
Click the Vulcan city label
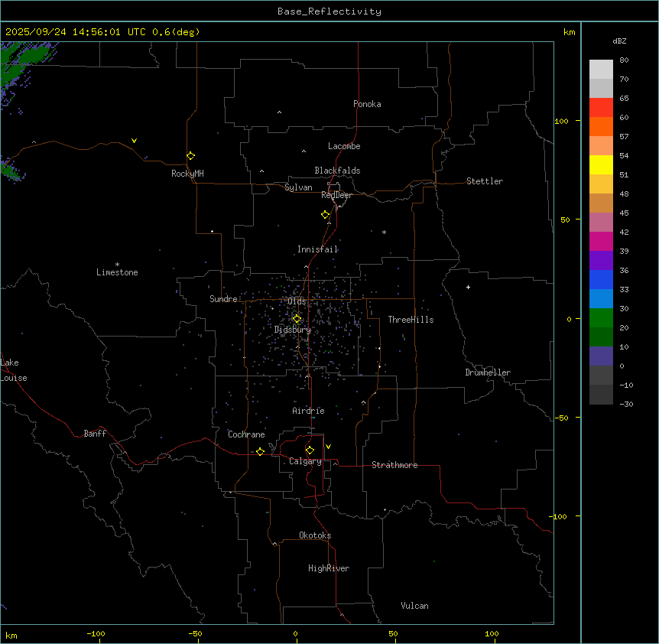point(414,606)
